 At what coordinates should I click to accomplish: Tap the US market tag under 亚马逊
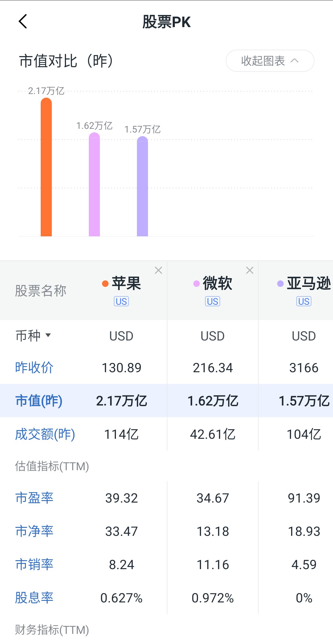304,301
